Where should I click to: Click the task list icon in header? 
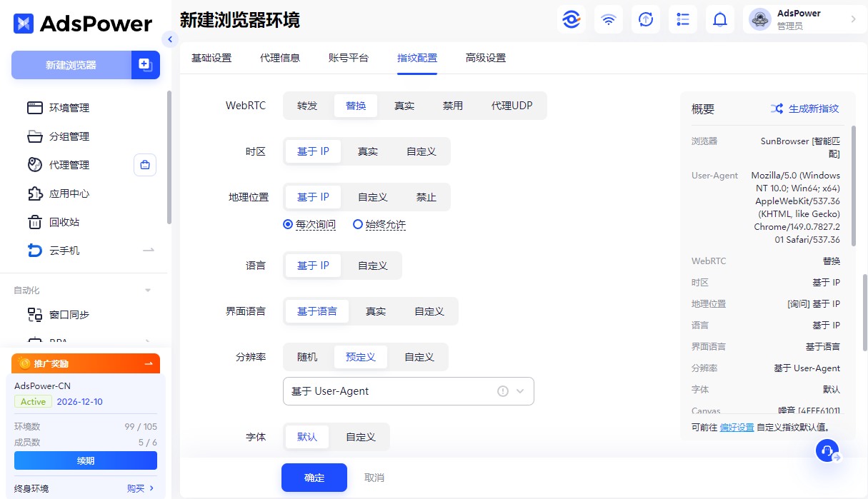683,19
